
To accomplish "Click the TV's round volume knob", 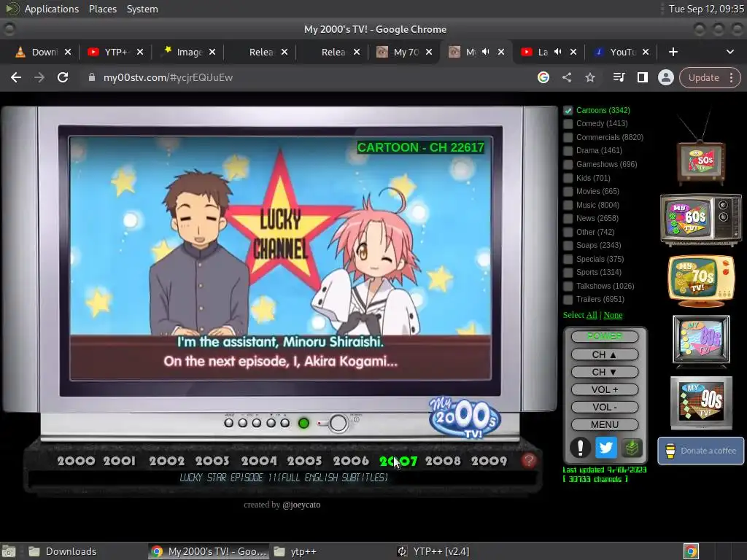I will [x=338, y=423].
